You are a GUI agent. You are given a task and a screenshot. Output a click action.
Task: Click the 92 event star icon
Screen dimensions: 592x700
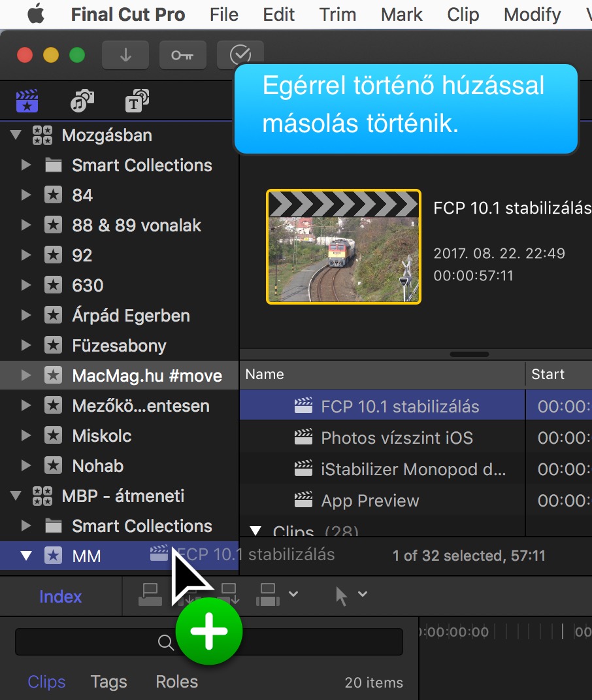(x=53, y=255)
